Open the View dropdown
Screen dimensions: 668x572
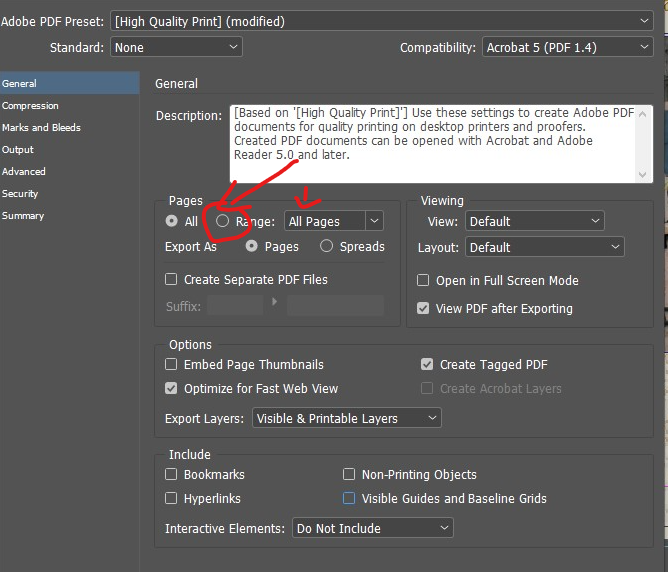535,221
